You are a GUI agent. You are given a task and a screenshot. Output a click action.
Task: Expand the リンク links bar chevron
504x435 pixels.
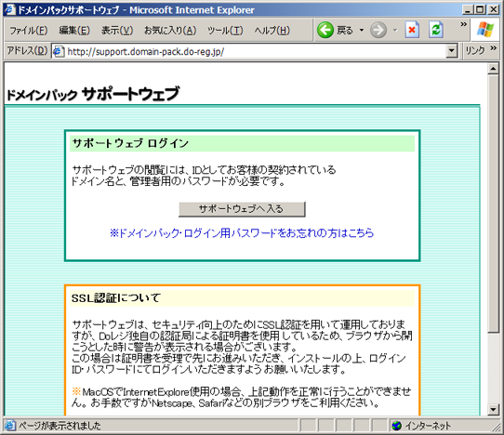(x=494, y=48)
